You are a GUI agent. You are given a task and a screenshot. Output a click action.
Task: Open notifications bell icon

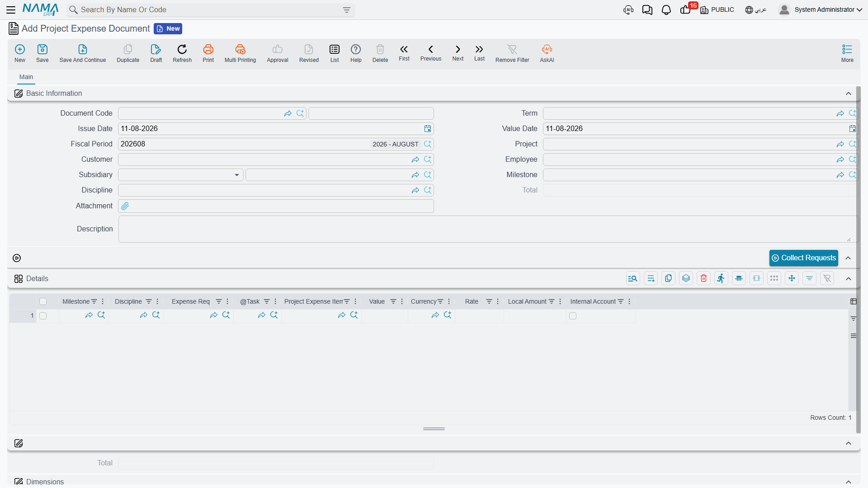click(x=666, y=10)
